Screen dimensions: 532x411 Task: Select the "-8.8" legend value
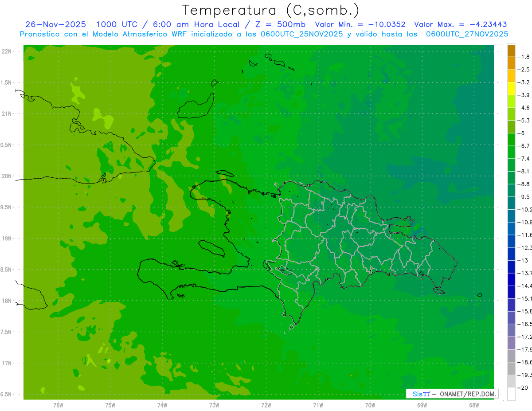[523, 184]
